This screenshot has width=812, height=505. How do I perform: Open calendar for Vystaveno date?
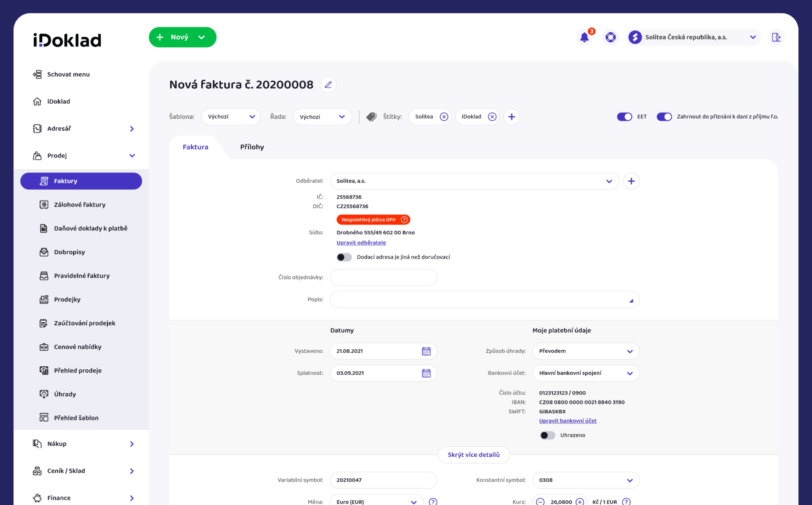pos(426,351)
